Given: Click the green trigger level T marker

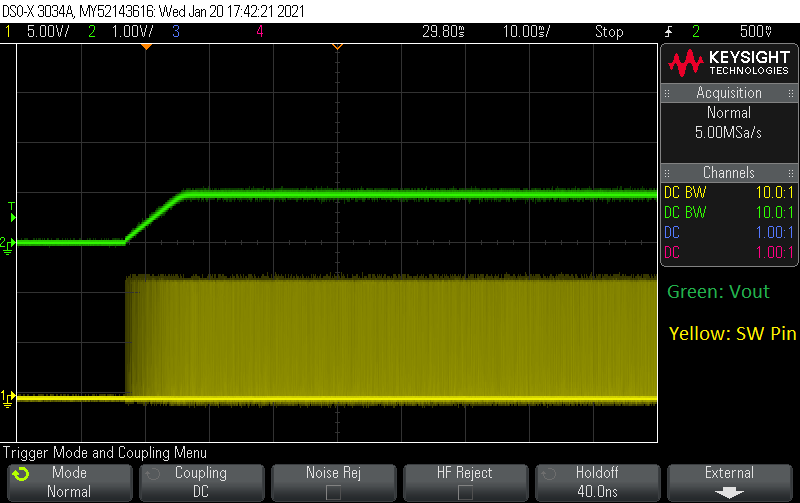Looking at the screenshot, I should coord(12,212).
